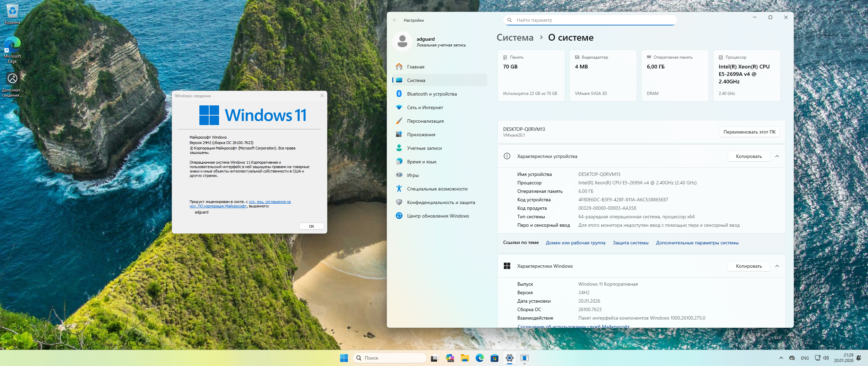
Task: Select Главная in settings sidebar
Action: 416,67
